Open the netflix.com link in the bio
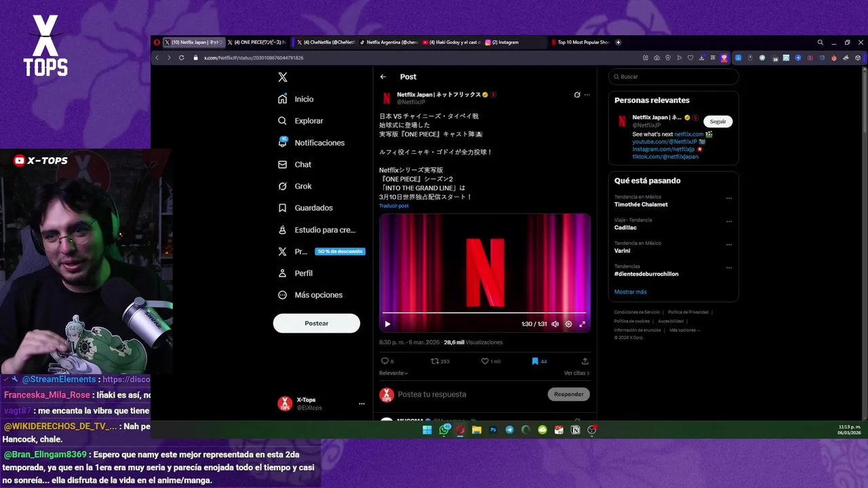Viewport: 868px width, 488px height. pos(688,134)
